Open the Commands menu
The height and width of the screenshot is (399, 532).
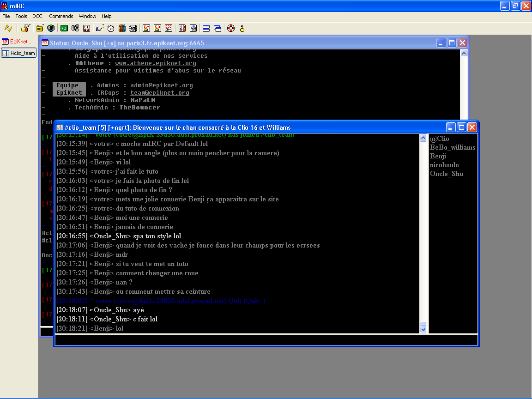point(61,16)
